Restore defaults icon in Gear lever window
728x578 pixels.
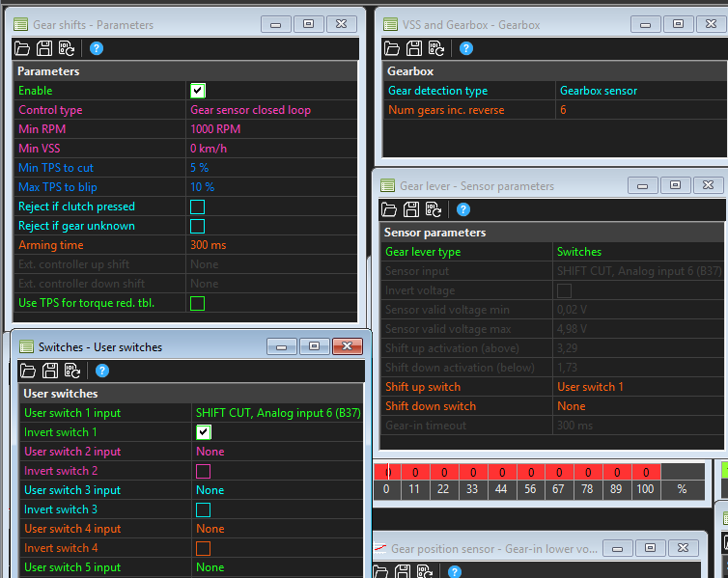(x=434, y=209)
